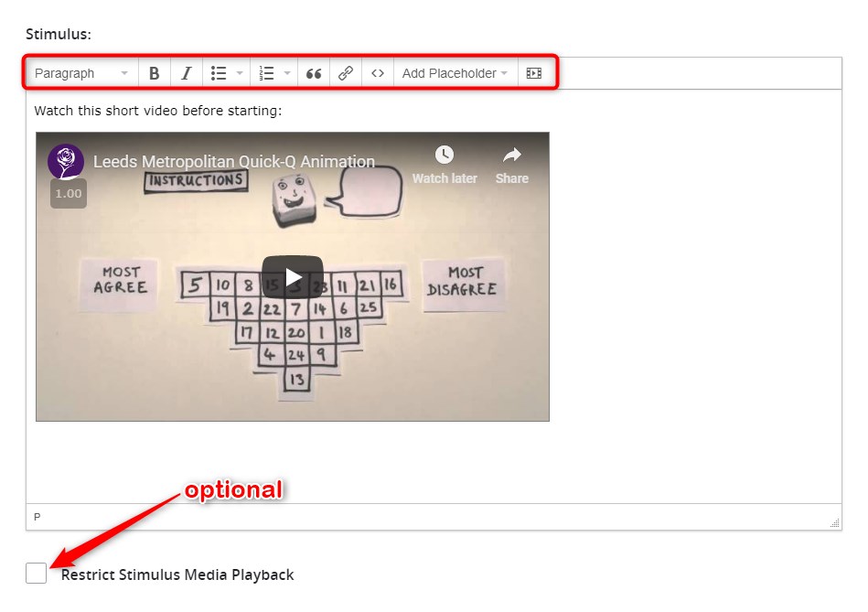
Task: Expand the bullet list style arrow
Action: pos(240,73)
